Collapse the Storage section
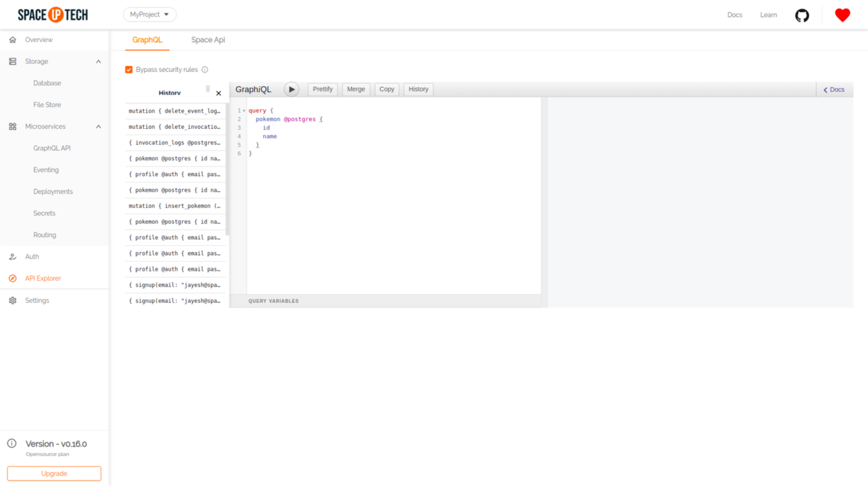The height and width of the screenshot is (488, 868). click(x=98, y=62)
